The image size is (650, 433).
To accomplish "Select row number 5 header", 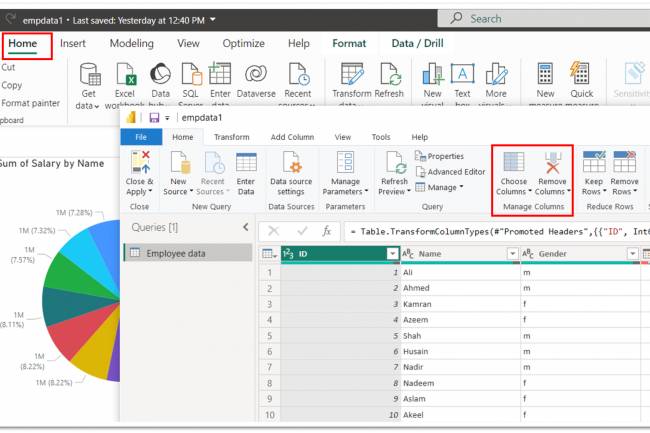I will [269, 336].
